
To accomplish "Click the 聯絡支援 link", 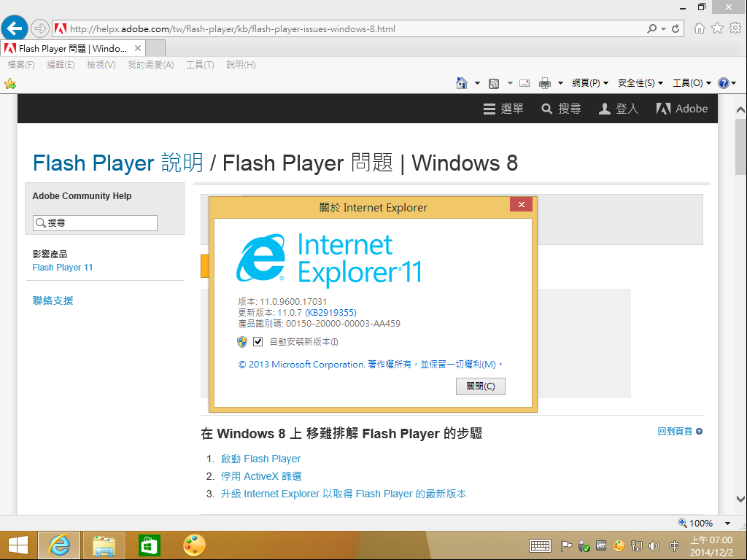I will (x=53, y=300).
